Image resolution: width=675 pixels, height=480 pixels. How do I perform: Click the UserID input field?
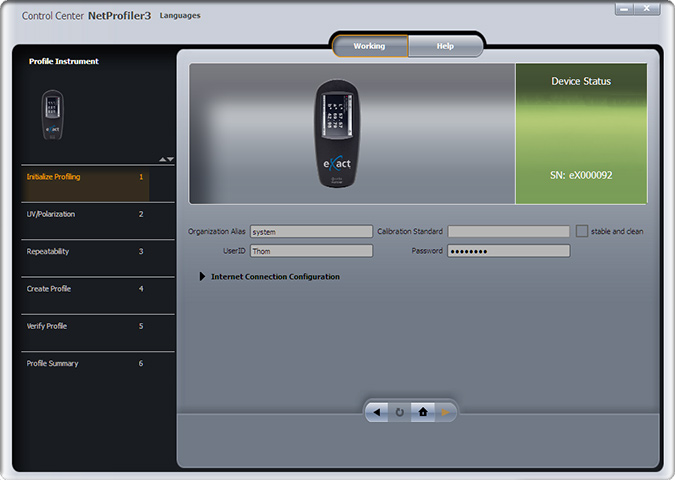[x=311, y=251]
